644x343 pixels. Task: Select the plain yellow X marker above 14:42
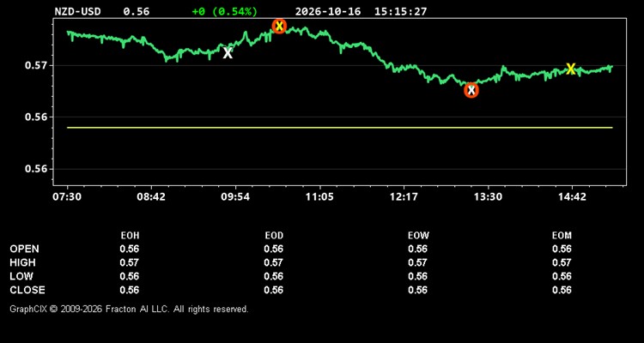tap(570, 69)
